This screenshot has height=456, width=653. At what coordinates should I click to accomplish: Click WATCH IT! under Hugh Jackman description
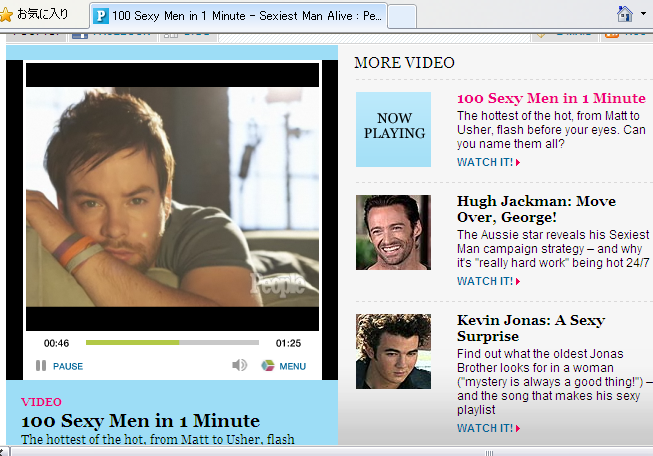(x=489, y=281)
